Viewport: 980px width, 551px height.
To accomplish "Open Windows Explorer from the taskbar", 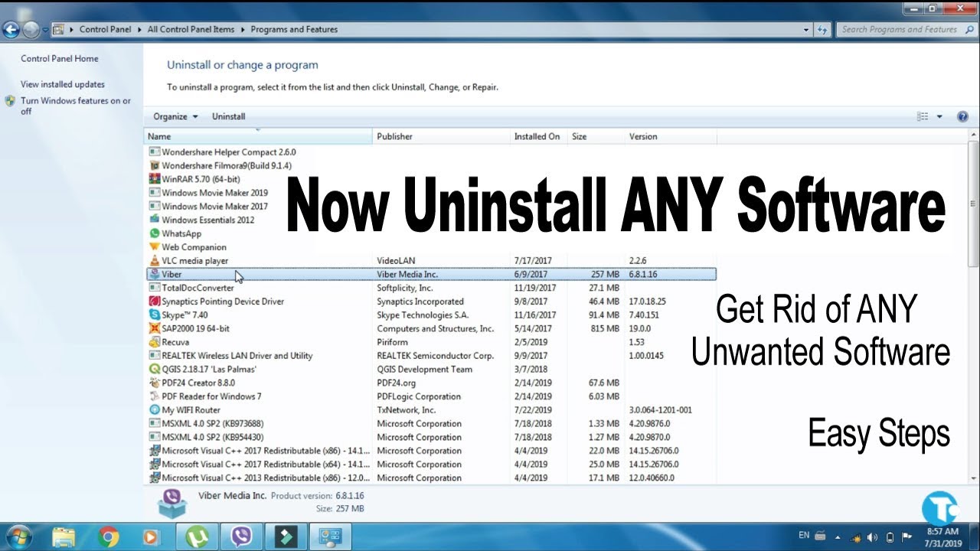I will 64,536.
